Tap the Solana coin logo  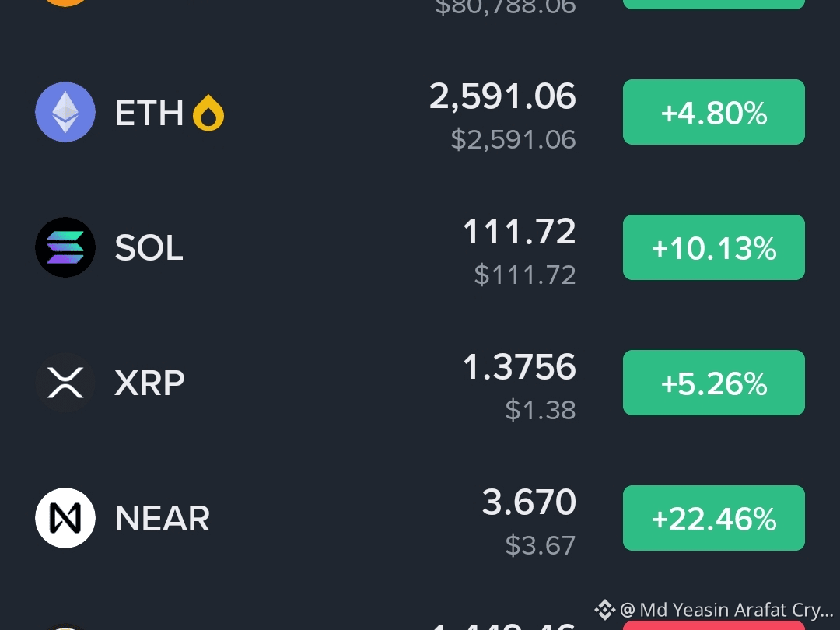tap(65, 247)
